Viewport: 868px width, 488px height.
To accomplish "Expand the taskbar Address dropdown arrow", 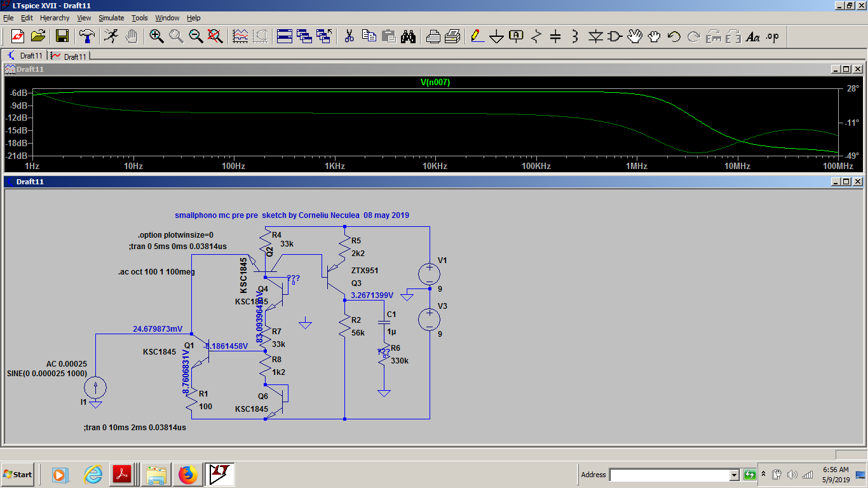I will click(735, 475).
